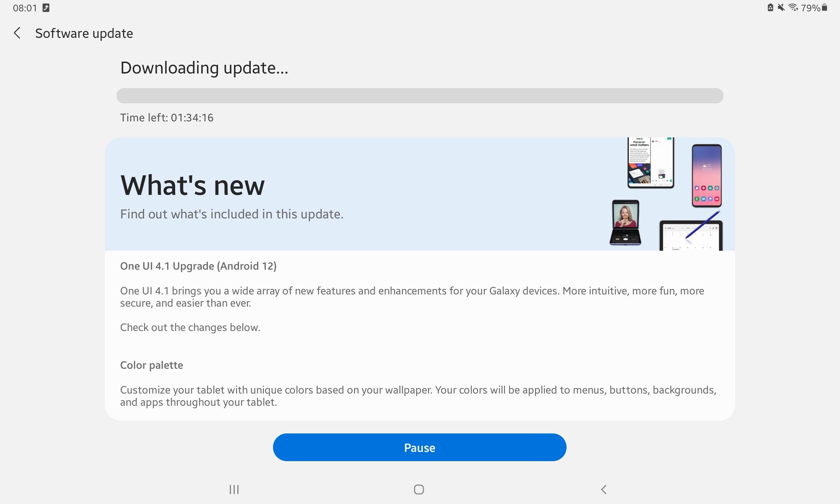
Task: Tap the 'Time left: 01:34:16' text
Action: click(167, 118)
